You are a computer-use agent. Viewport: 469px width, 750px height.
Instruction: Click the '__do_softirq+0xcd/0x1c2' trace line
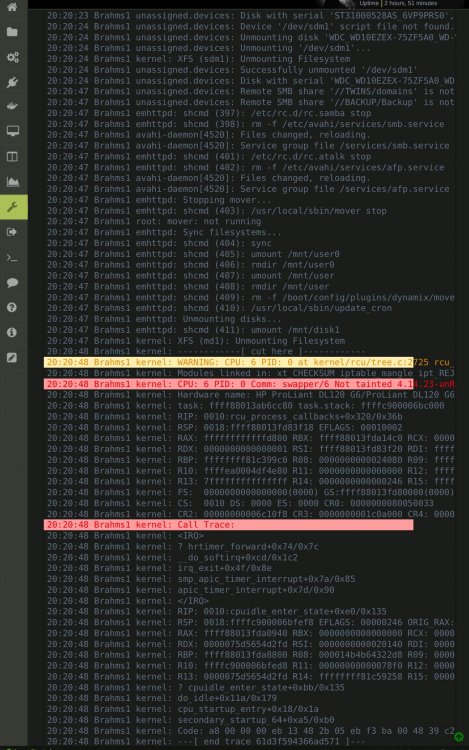[x=172, y=557]
